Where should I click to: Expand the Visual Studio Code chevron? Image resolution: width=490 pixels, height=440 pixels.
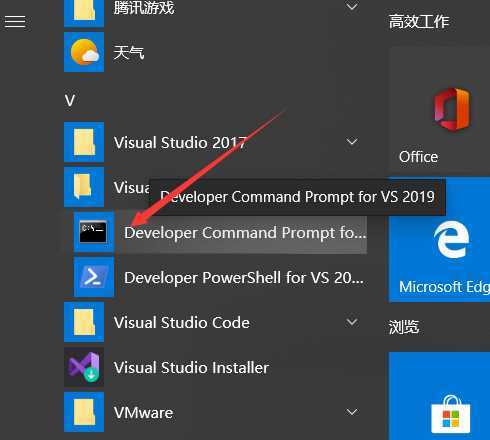pos(352,322)
